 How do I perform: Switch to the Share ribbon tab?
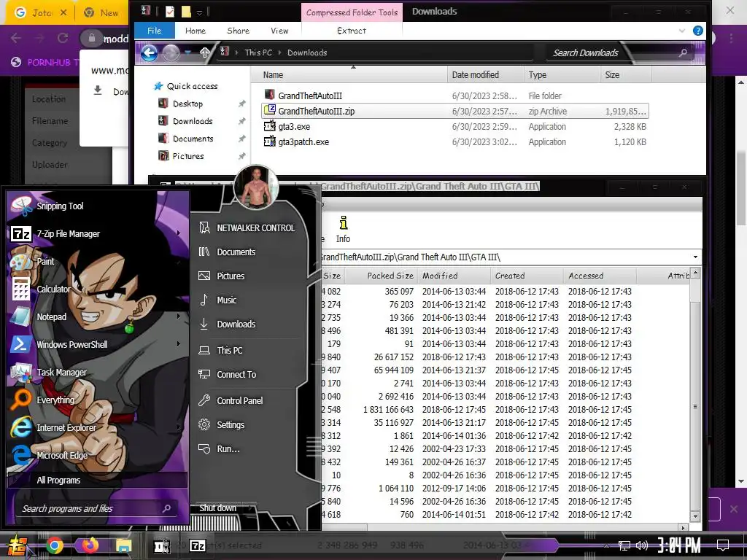coord(239,31)
